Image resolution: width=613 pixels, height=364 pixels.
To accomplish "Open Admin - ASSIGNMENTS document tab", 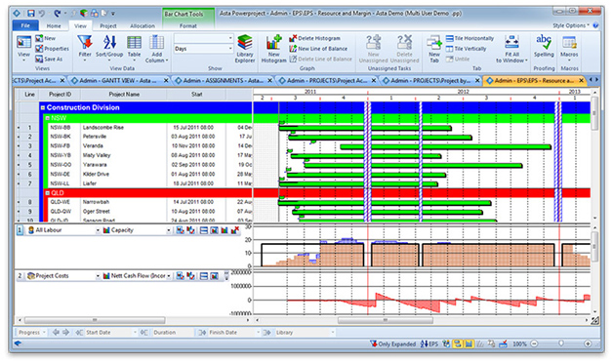I will point(223,81).
